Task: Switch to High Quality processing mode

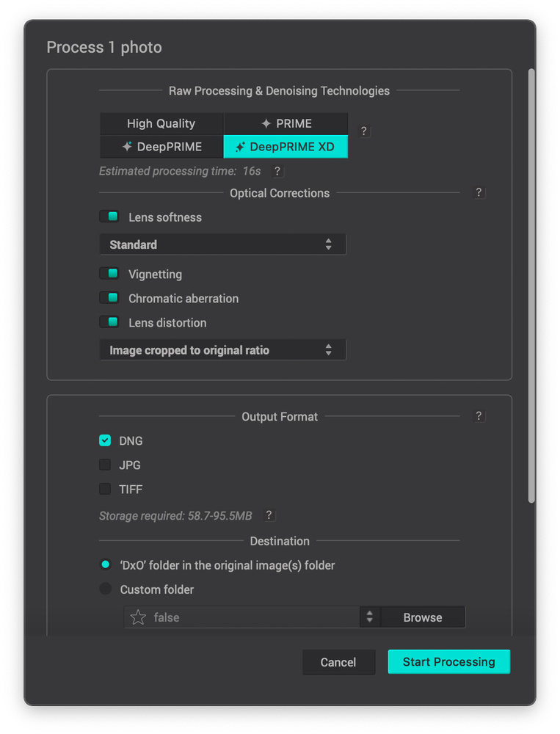Action: point(161,123)
